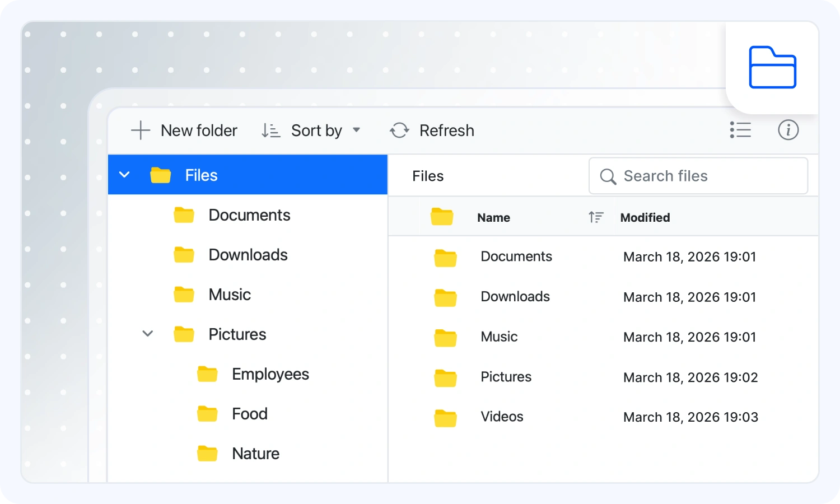Click the New folder plus icon
Screen dimensions: 840x504
(x=141, y=130)
